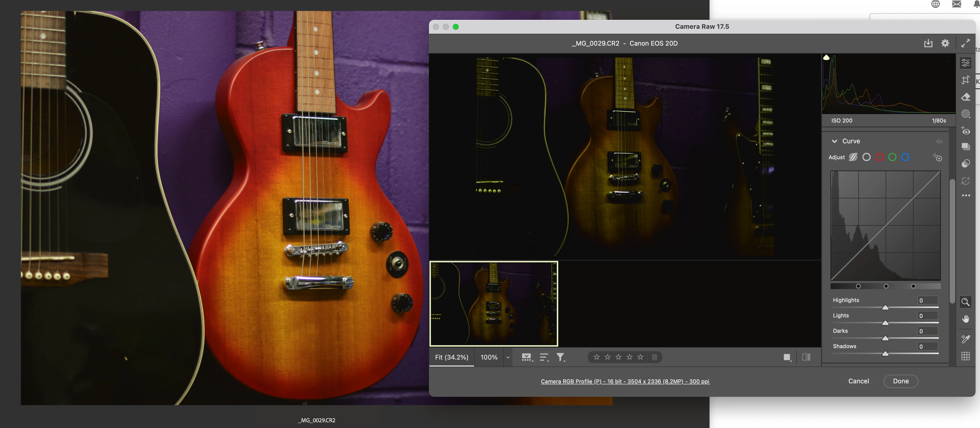Select the red channel curve
This screenshot has width=980, height=428.
click(x=879, y=157)
